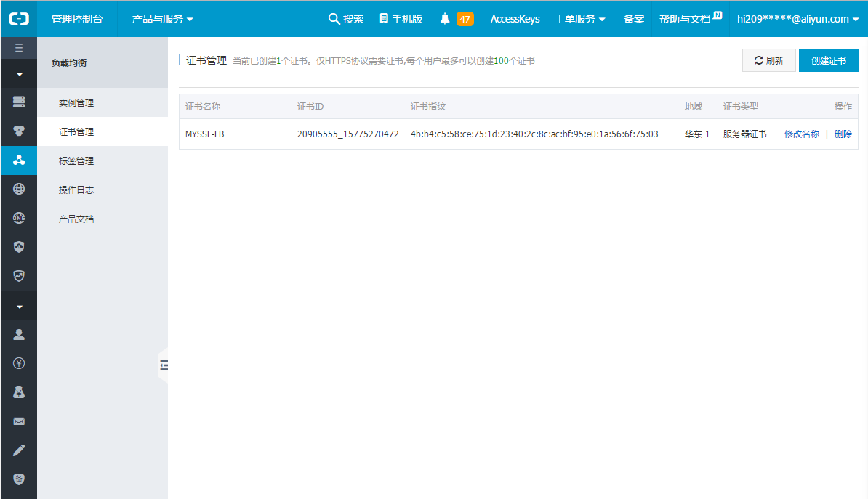
Task: Select the highlighted load balancer icon in sidebar
Action: pyautogui.click(x=19, y=161)
